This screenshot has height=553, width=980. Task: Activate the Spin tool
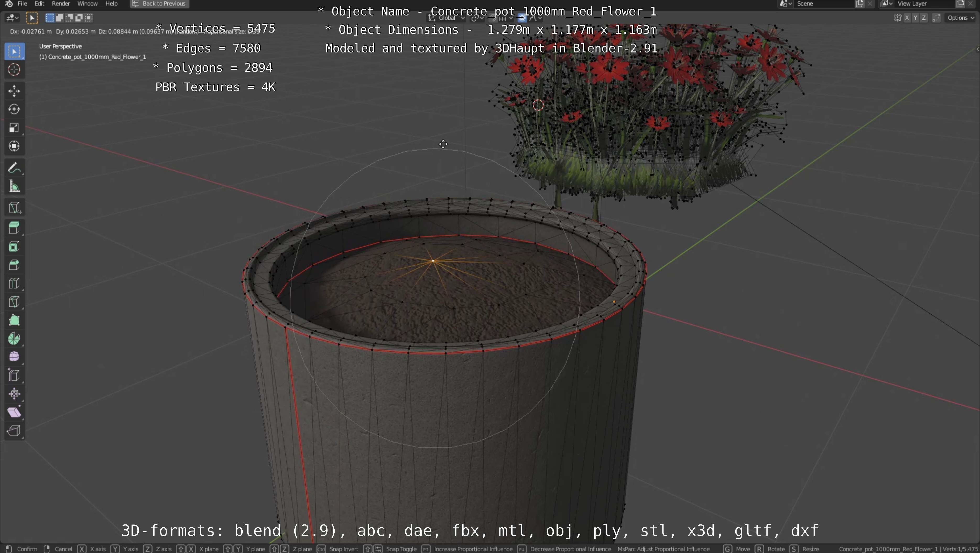14,338
